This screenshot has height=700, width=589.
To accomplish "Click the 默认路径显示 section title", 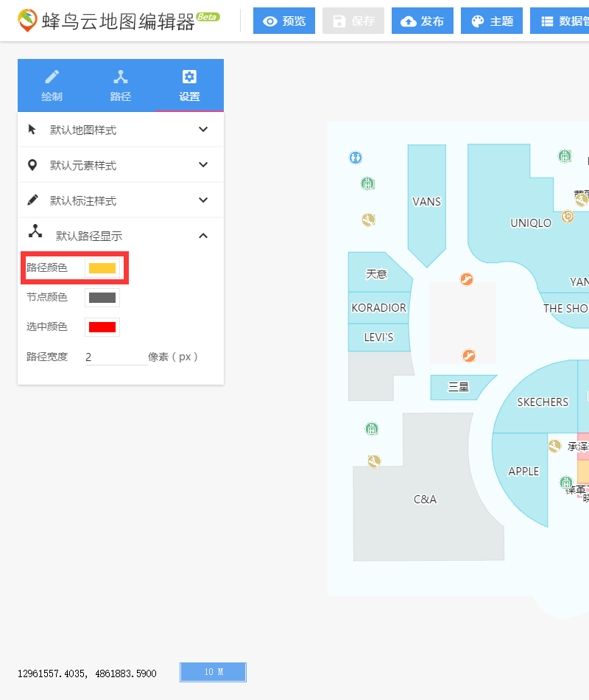I will pyautogui.click(x=89, y=236).
